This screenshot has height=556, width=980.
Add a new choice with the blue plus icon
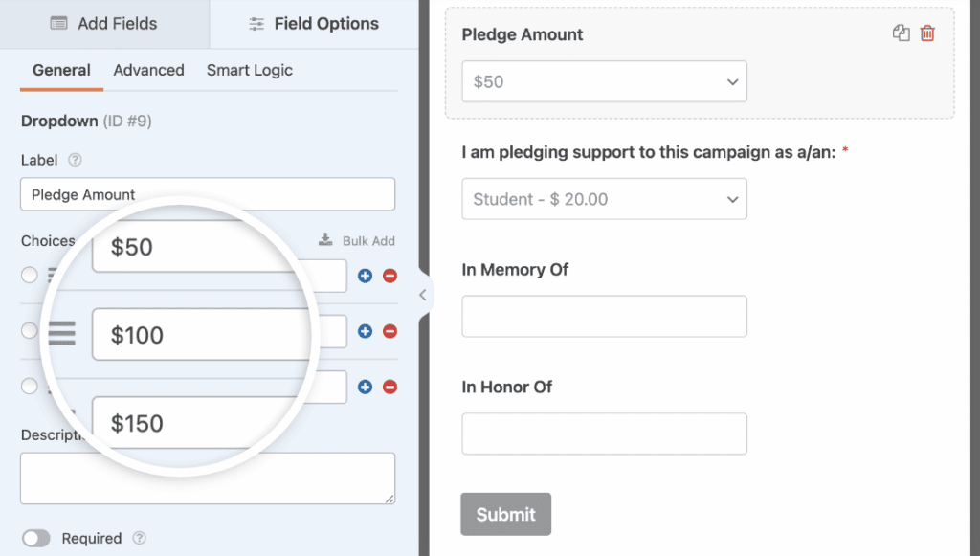[364, 276]
